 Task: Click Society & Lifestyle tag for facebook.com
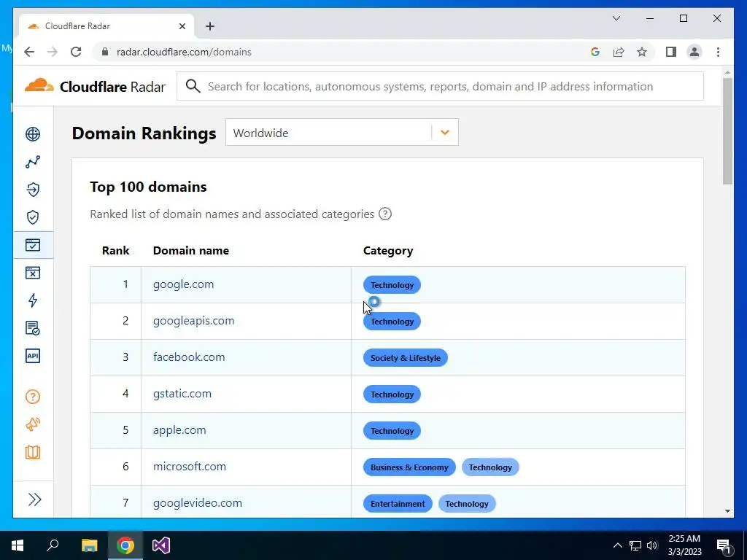[x=406, y=357]
